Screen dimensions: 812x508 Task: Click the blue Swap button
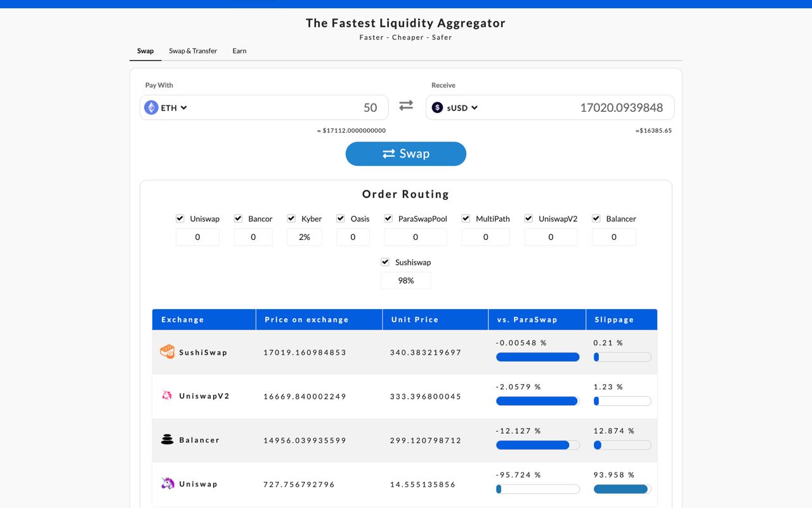point(406,154)
